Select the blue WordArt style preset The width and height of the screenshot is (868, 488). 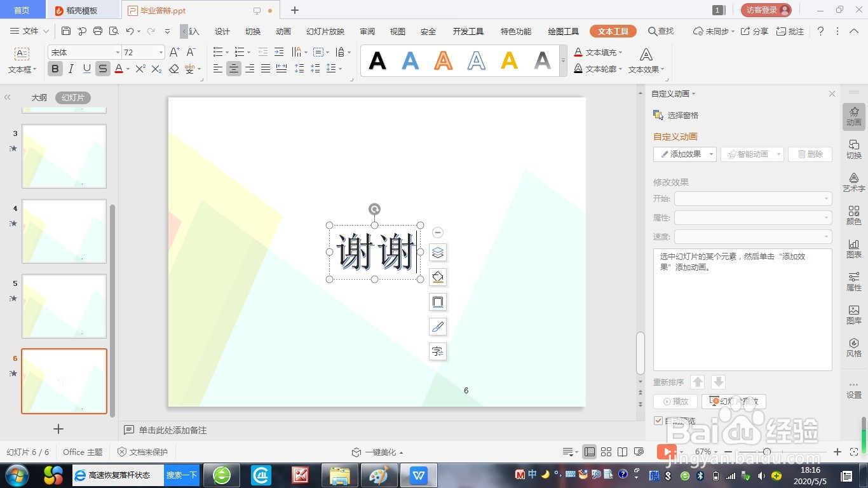click(x=410, y=61)
